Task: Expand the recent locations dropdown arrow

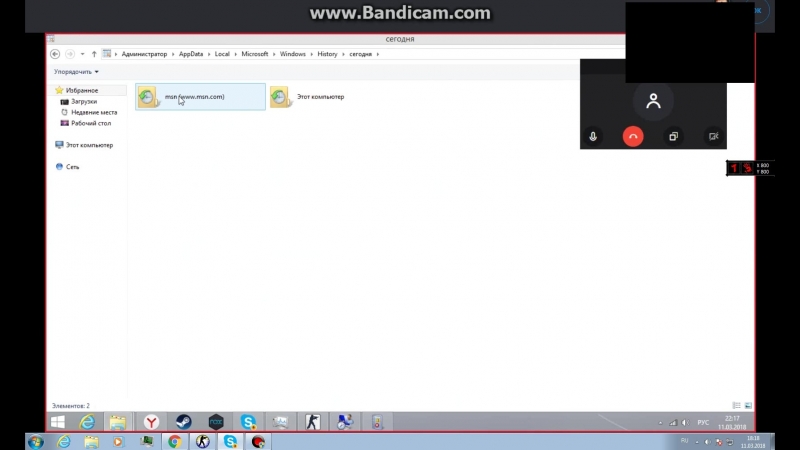Action: point(82,54)
